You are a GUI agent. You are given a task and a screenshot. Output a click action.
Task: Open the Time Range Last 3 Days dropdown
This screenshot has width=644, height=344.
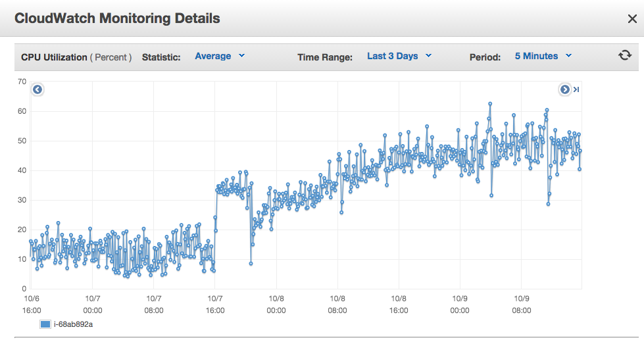pos(399,57)
